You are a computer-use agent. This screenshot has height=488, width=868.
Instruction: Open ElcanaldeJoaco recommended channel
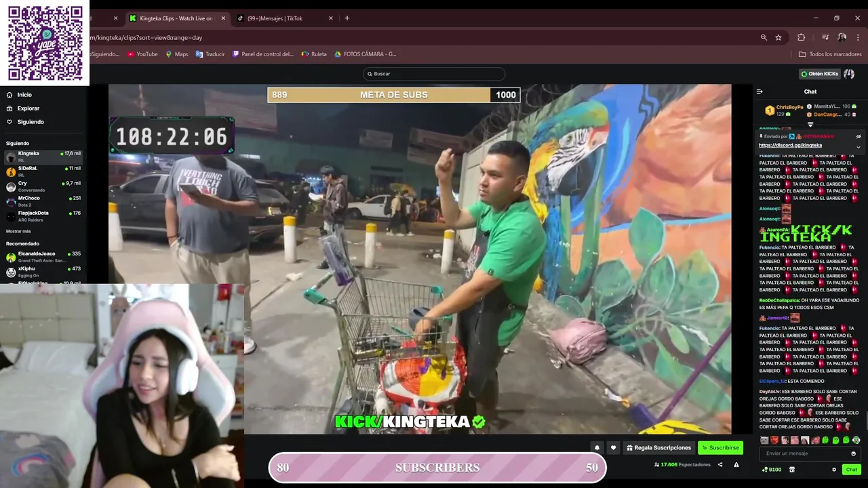click(x=44, y=257)
